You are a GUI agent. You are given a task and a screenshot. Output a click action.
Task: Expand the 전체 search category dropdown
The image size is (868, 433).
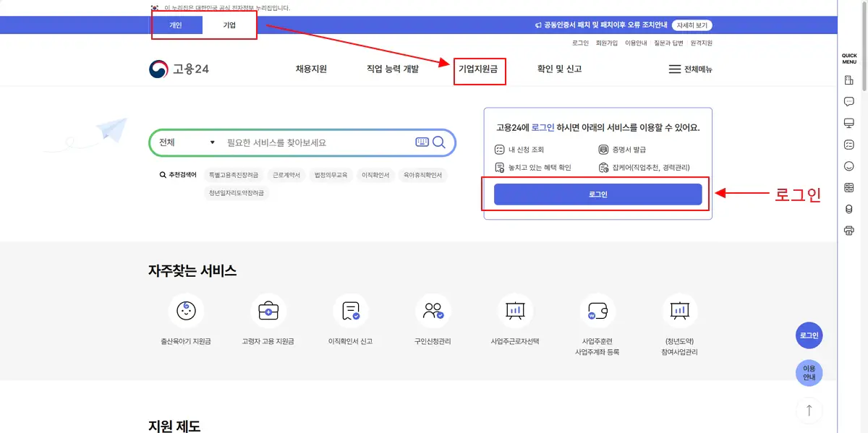point(187,142)
